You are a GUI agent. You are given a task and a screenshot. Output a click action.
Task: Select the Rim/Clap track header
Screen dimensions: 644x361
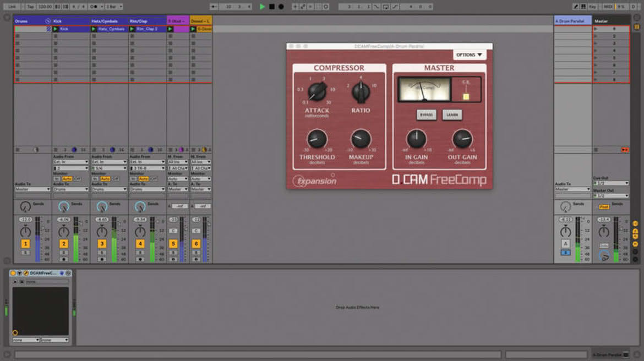[148, 21]
